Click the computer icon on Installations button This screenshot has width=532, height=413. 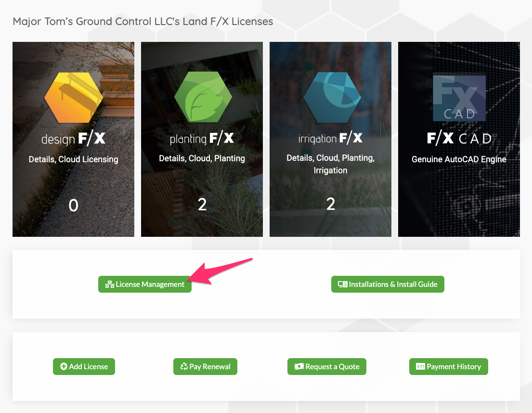pyautogui.click(x=343, y=284)
